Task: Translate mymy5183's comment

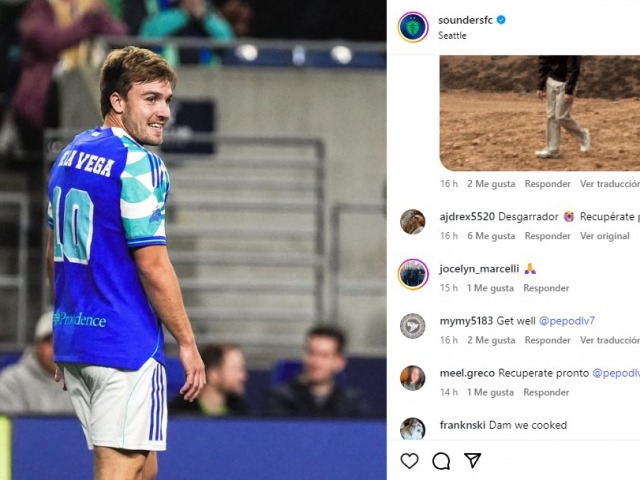Action: pos(609,340)
